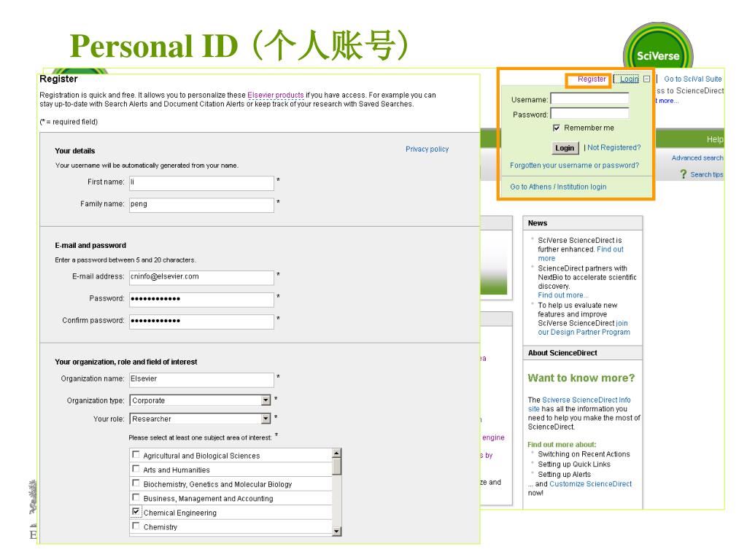Click 'Switching on Recent Actions' text

pyautogui.click(x=584, y=454)
